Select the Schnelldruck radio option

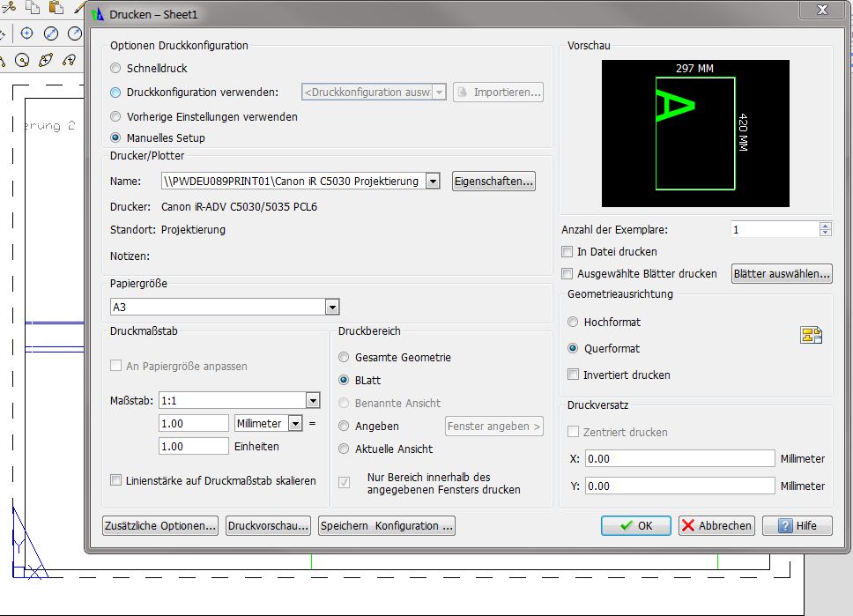(115, 68)
